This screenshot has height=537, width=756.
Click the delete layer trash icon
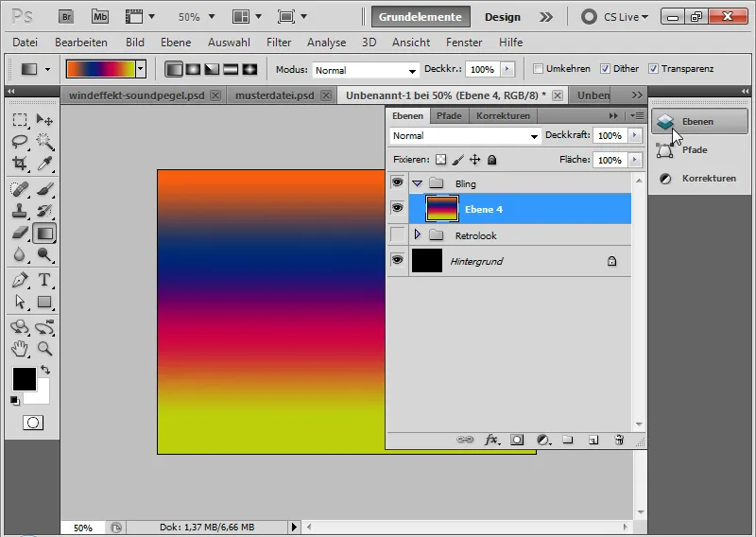[x=619, y=440]
